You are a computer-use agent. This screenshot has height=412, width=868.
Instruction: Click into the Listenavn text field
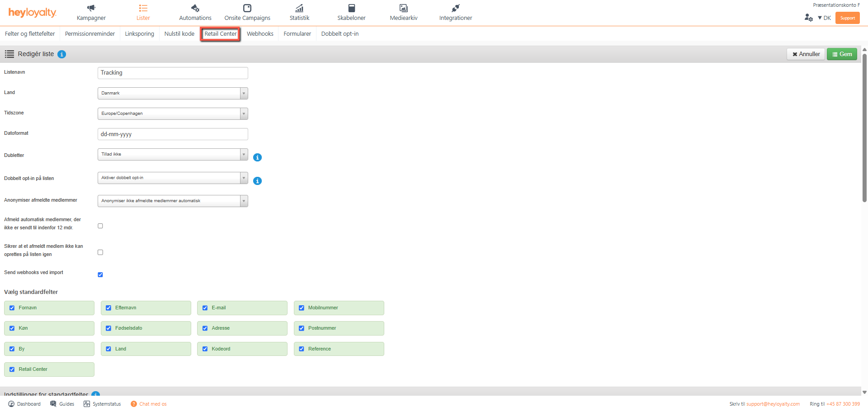tap(173, 73)
